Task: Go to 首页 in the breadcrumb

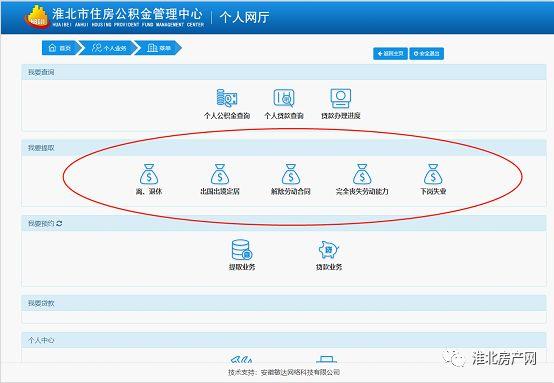Action: coord(59,48)
